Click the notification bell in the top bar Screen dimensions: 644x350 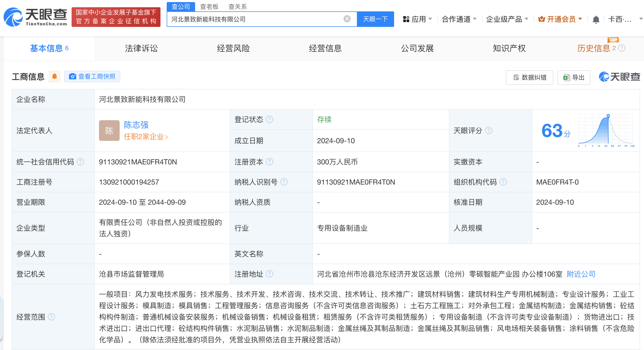(596, 19)
